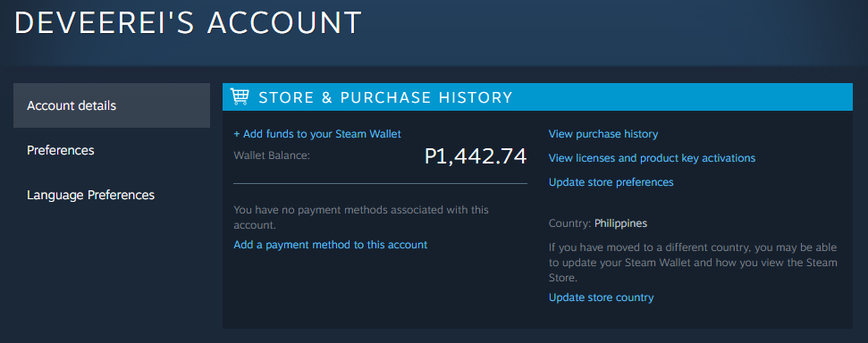Screen dimensions: 868x343
Task: Select the Update store country link
Action: 601,297
